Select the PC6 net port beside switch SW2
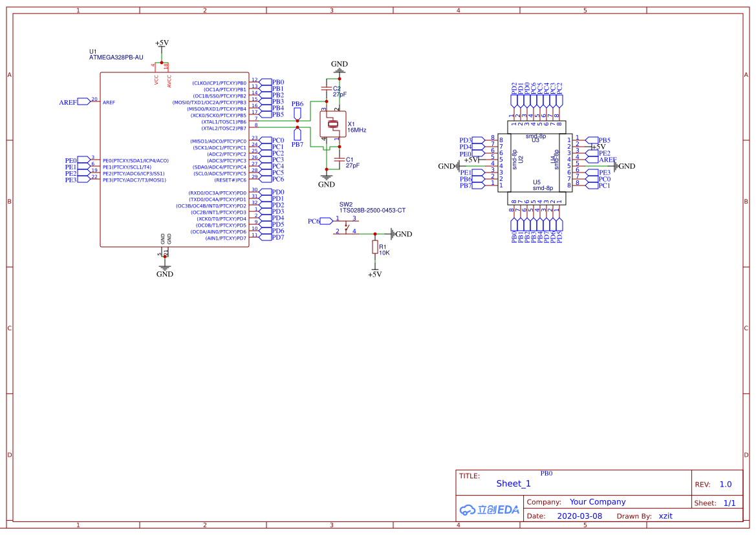The width and height of the screenshot is (756, 535). click(320, 221)
